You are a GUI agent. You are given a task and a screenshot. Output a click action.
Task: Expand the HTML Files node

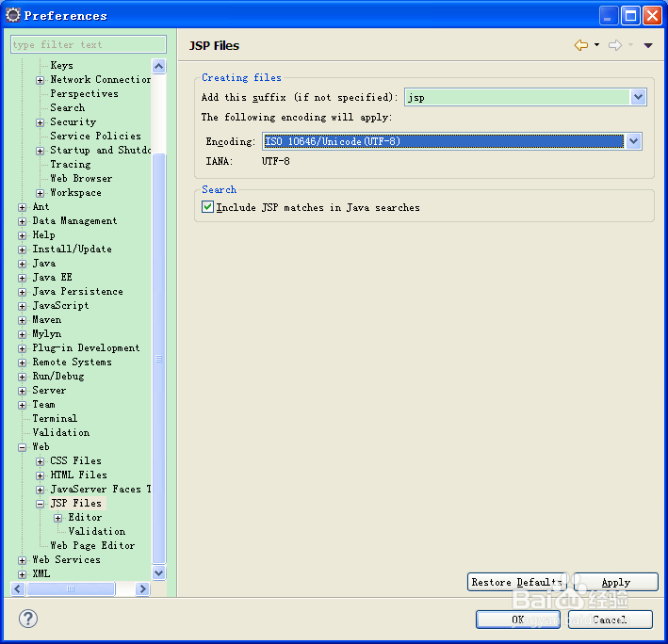tap(41, 475)
